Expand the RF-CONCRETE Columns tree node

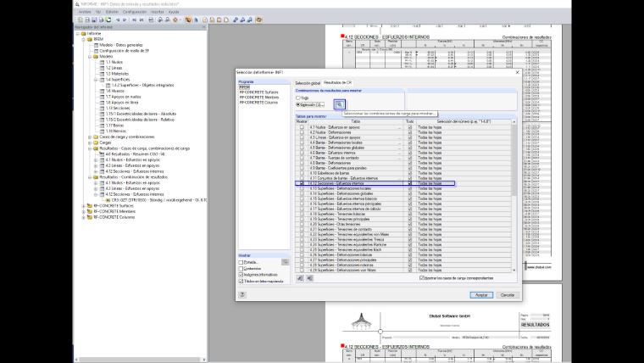pyautogui.click(x=84, y=217)
